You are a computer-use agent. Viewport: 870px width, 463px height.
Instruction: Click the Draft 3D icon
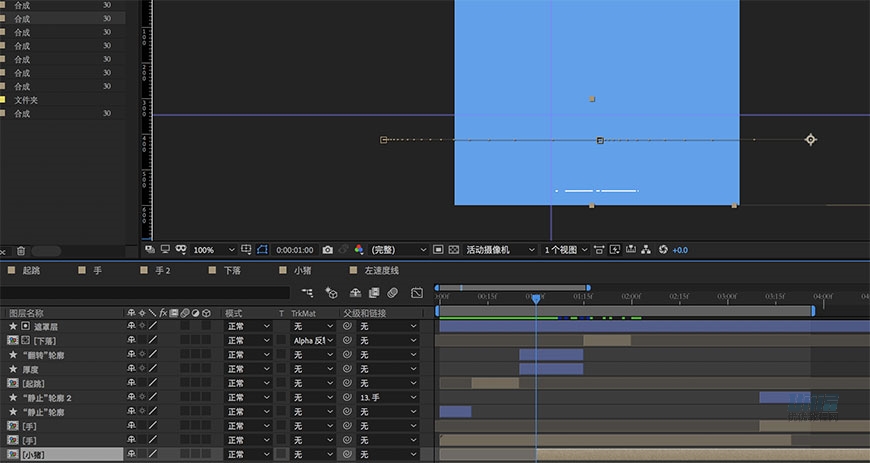[331, 292]
